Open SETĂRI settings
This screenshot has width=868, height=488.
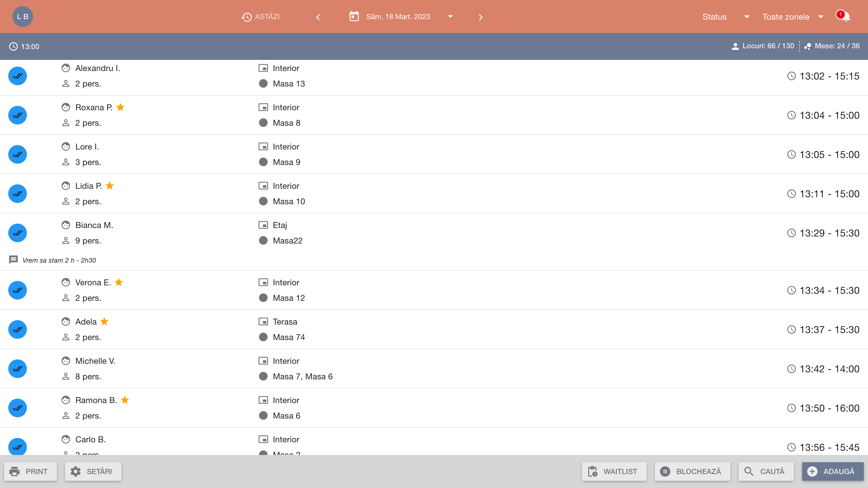93,471
